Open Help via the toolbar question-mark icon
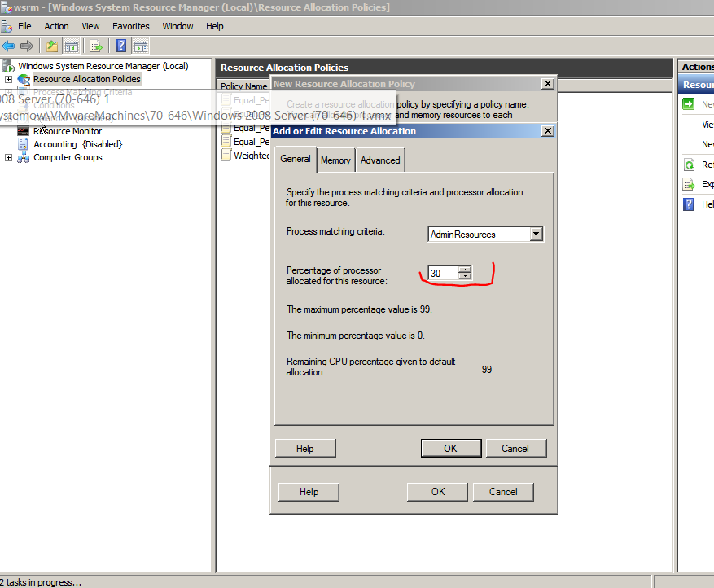 (120, 46)
